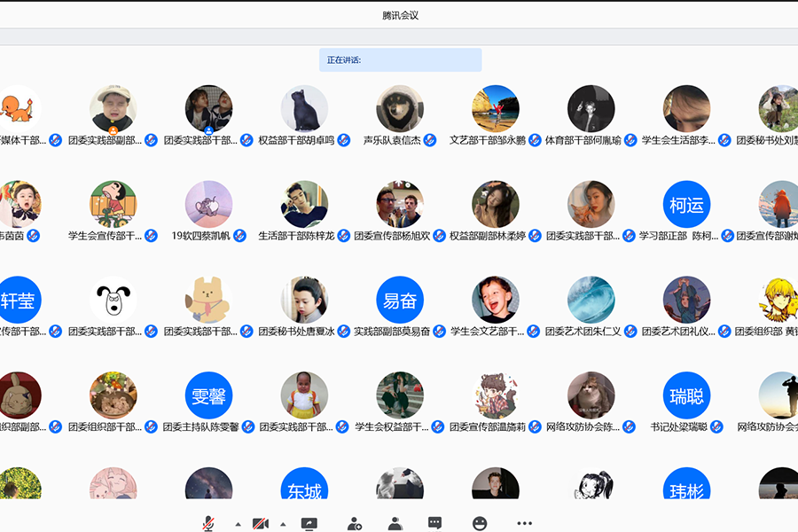Expand the audio options arrow beside microphone

pos(238,524)
